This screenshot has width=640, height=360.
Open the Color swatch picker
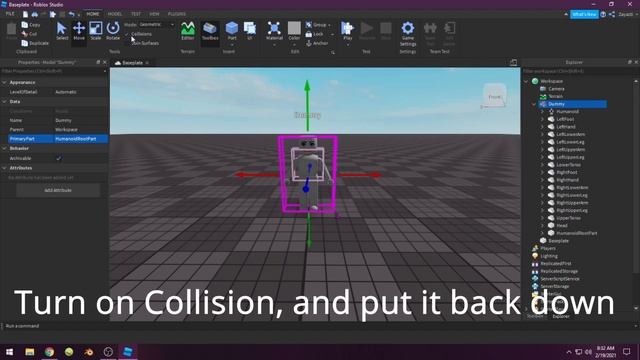[294, 31]
